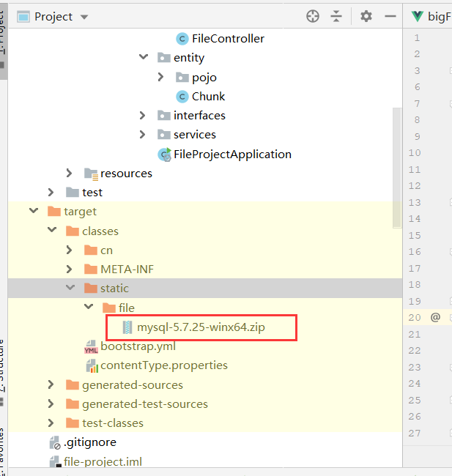
Task: Click the static folder icon
Action: [x=91, y=288]
